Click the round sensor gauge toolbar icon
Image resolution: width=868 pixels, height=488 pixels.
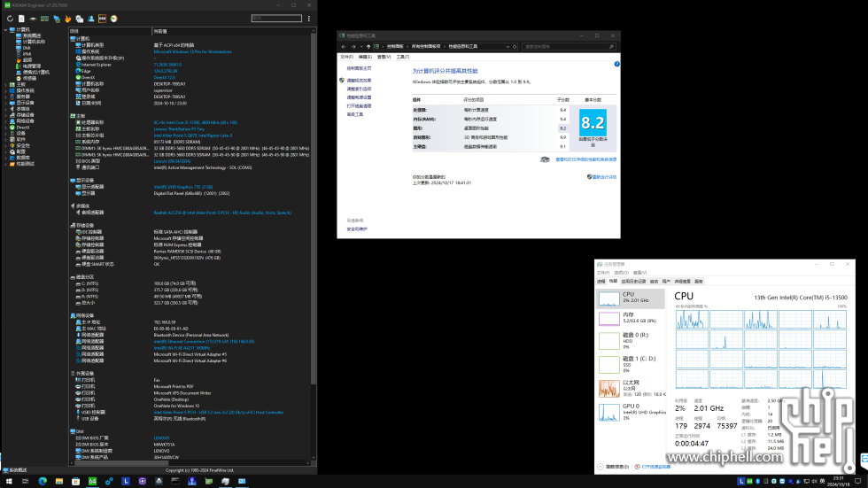(x=113, y=19)
